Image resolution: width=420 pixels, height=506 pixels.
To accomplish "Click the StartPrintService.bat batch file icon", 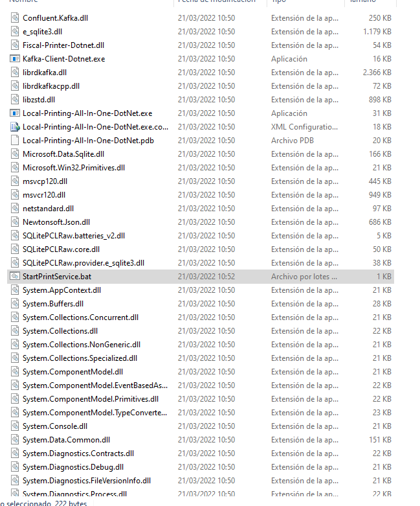I will point(15,276).
